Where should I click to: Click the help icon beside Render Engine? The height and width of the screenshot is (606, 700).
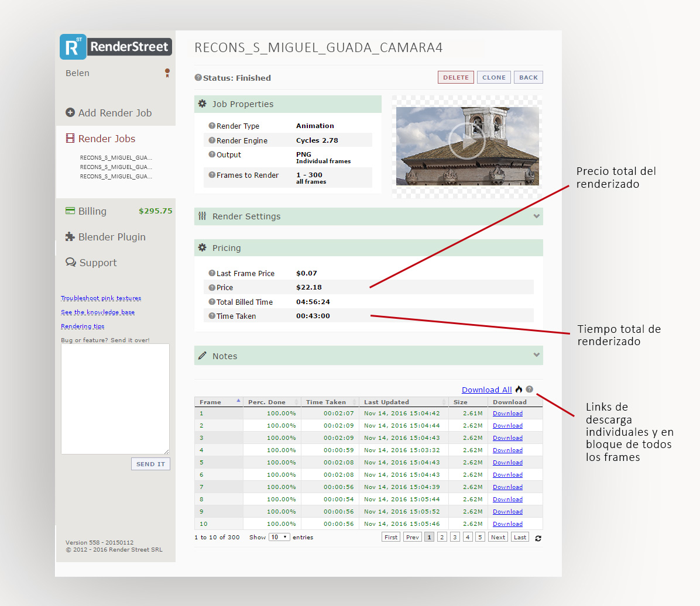[212, 140]
